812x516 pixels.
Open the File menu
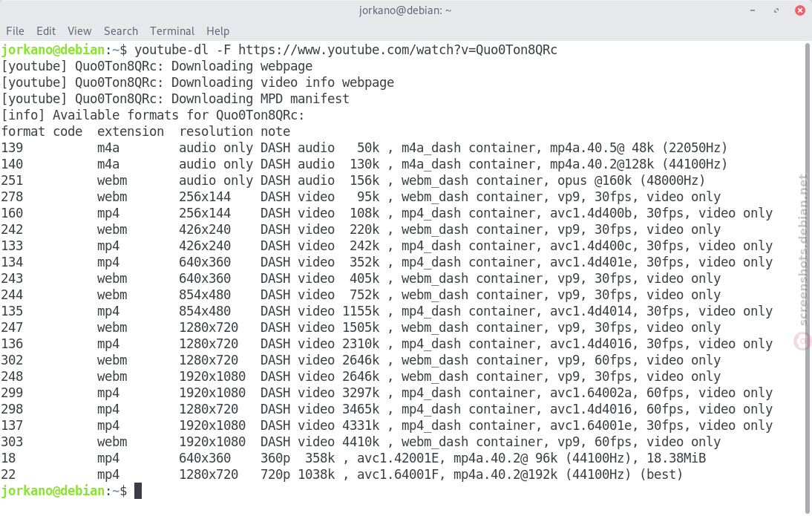point(15,31)
